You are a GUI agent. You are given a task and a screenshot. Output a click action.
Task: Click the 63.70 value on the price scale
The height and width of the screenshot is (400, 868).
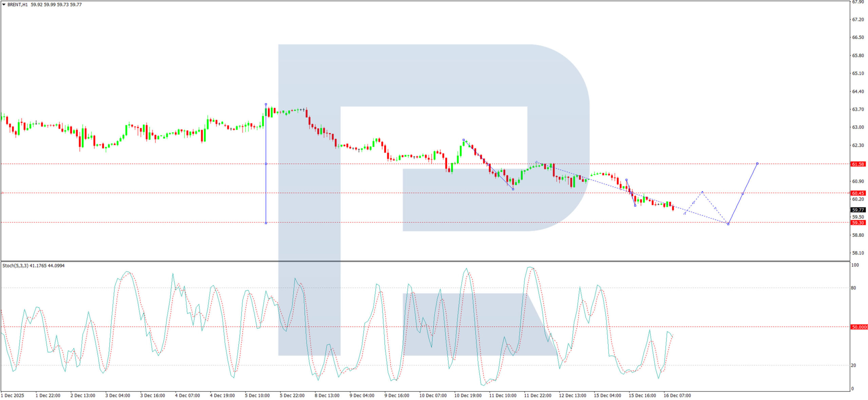(858, 109)
